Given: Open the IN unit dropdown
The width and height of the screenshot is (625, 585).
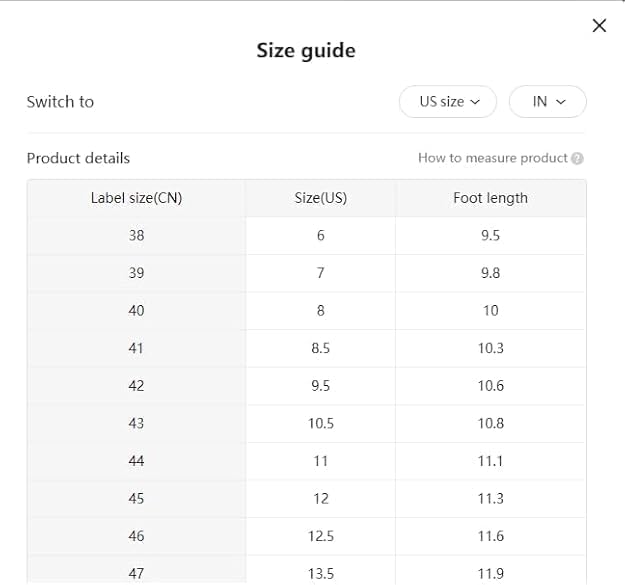Looking at the screenshot, I should [x=548, y=102].
